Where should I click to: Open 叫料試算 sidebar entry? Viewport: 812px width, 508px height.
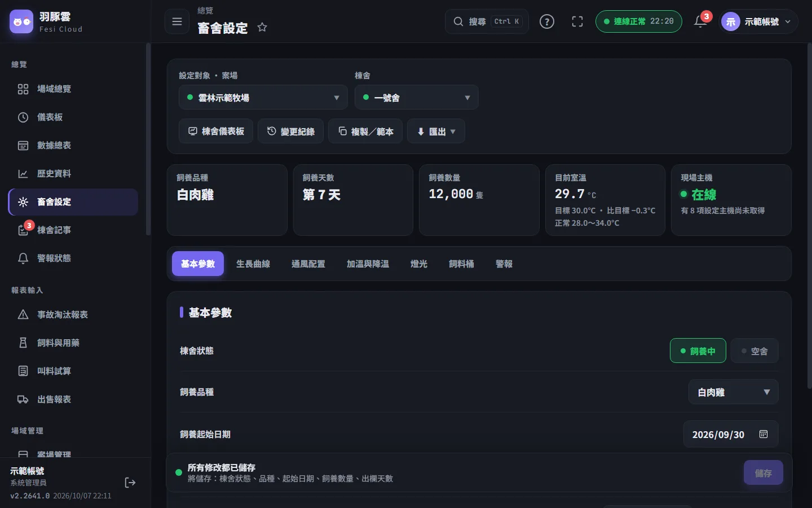click(73, 371)
